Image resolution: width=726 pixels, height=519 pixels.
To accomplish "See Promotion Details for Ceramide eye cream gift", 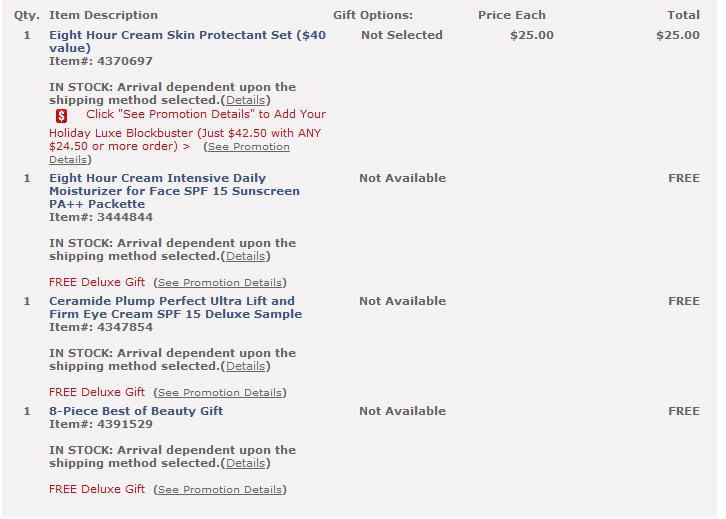I will pos(220,392).
